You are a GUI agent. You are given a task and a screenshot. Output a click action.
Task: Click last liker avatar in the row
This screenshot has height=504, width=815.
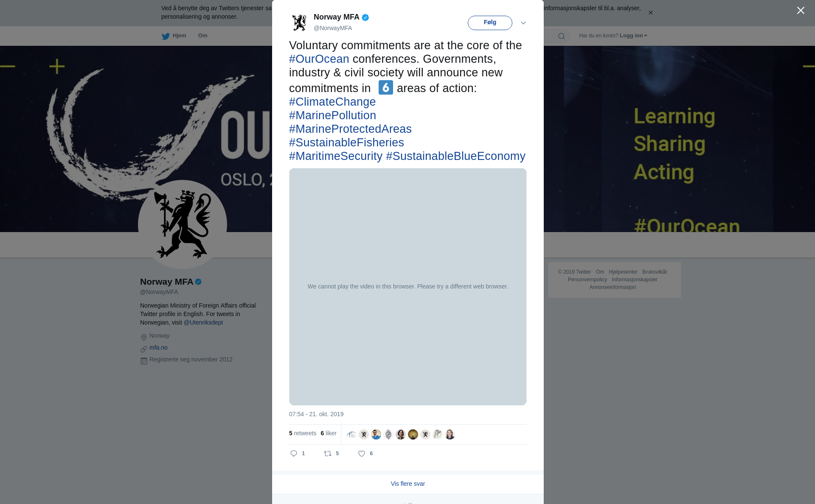click(x=450, y=434)
